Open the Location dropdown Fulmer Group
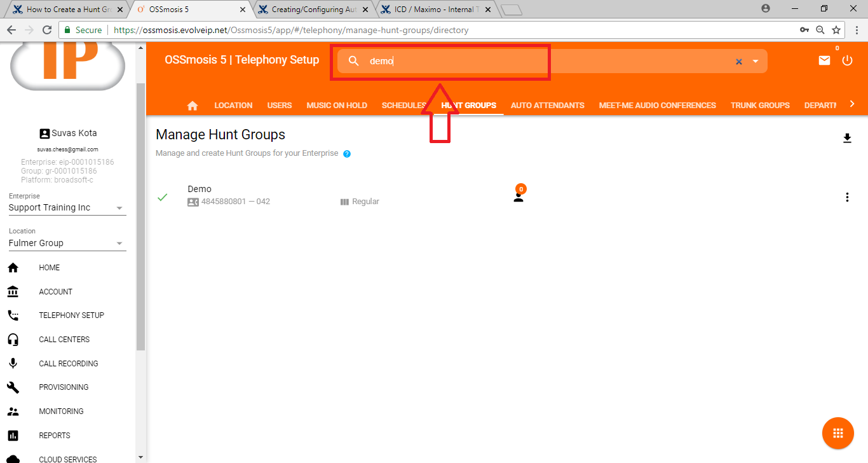The width and height of the screenshot is (868, 463). coord(67,243)
